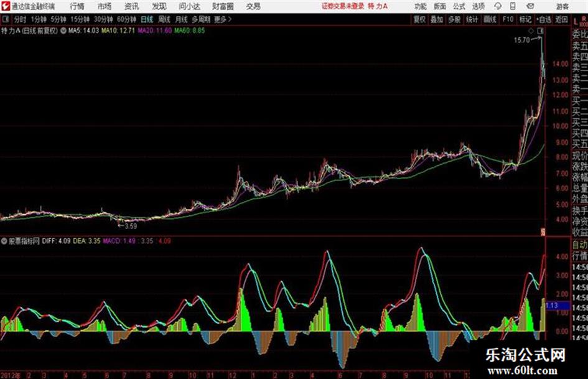Click the MA60: 8.85 indicator value
588x379 pixels.
click(x=189, y=30)
